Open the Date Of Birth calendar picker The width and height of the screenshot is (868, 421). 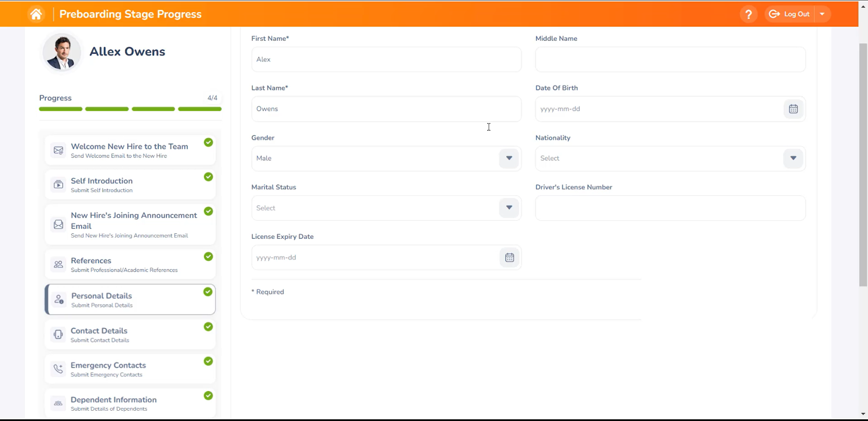tap(793, 109)
